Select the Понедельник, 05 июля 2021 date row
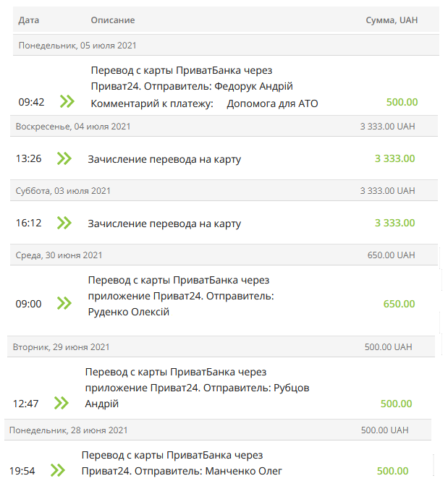This screenshot has height=481, width=448. pos(77,46)
